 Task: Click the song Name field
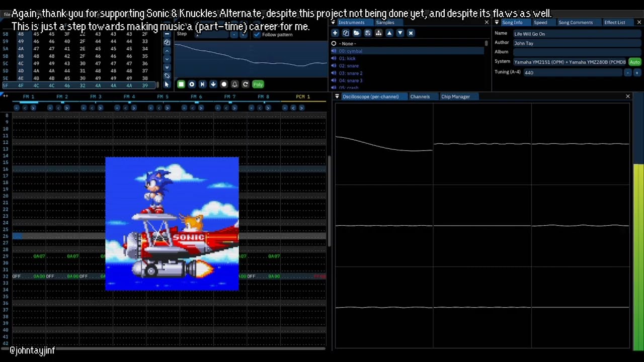click(x=577, y=34)
